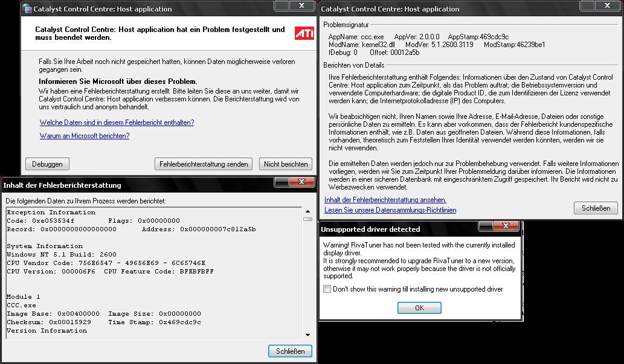
Task: Click the report scrollbar thumb
Action: point(307,219)
